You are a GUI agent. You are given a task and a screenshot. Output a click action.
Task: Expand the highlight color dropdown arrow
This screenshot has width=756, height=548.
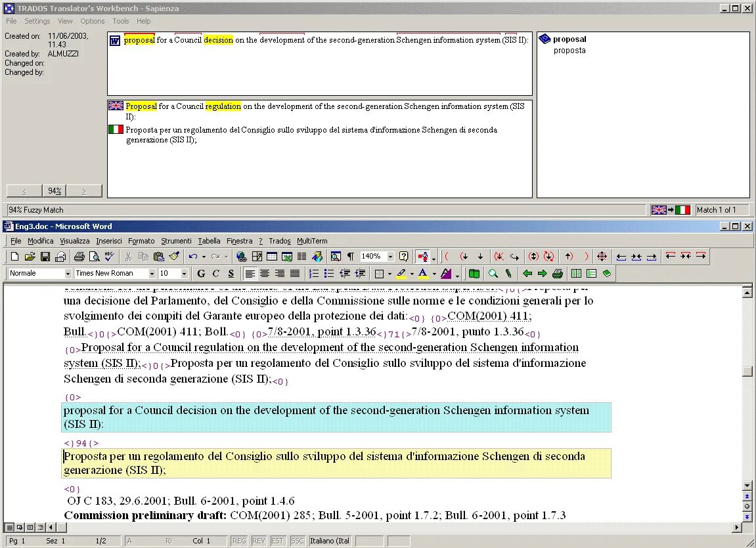coord(412,274)
